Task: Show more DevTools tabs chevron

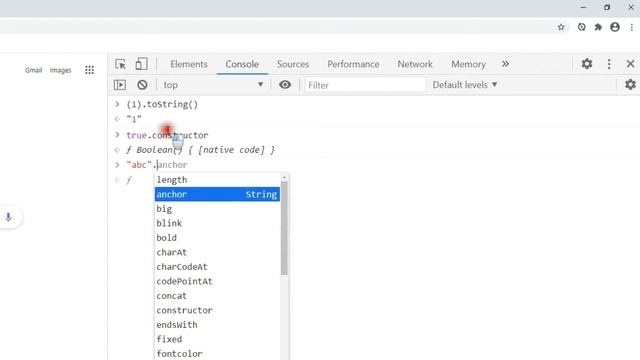Action: pyautogui.click(x=505, y=64)
